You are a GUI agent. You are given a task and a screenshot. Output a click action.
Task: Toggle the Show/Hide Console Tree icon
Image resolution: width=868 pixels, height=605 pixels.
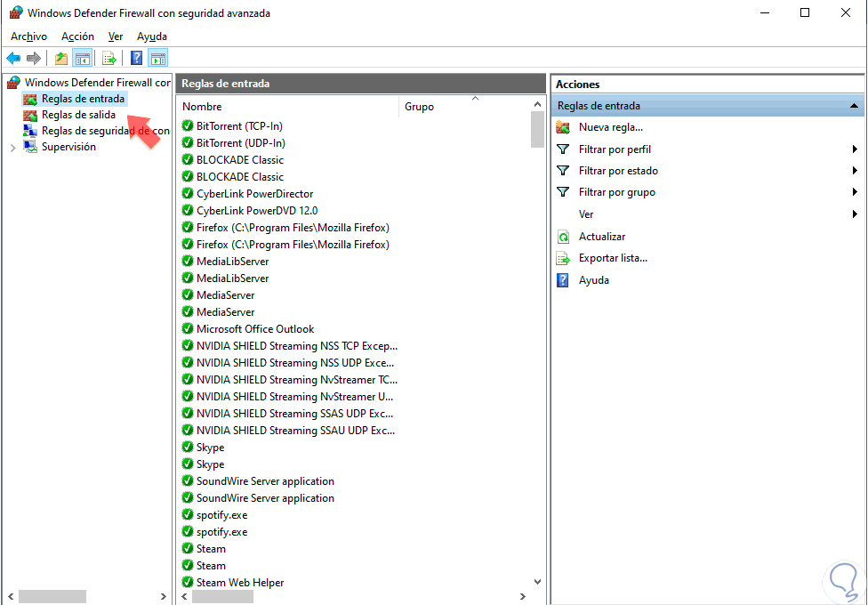click(83, 58)
